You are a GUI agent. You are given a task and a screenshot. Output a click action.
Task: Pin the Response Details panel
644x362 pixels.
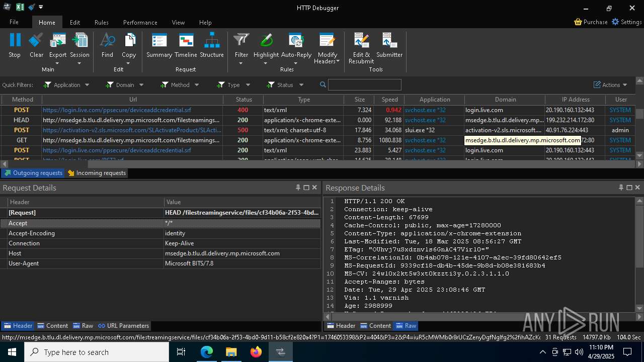[621, 188]
